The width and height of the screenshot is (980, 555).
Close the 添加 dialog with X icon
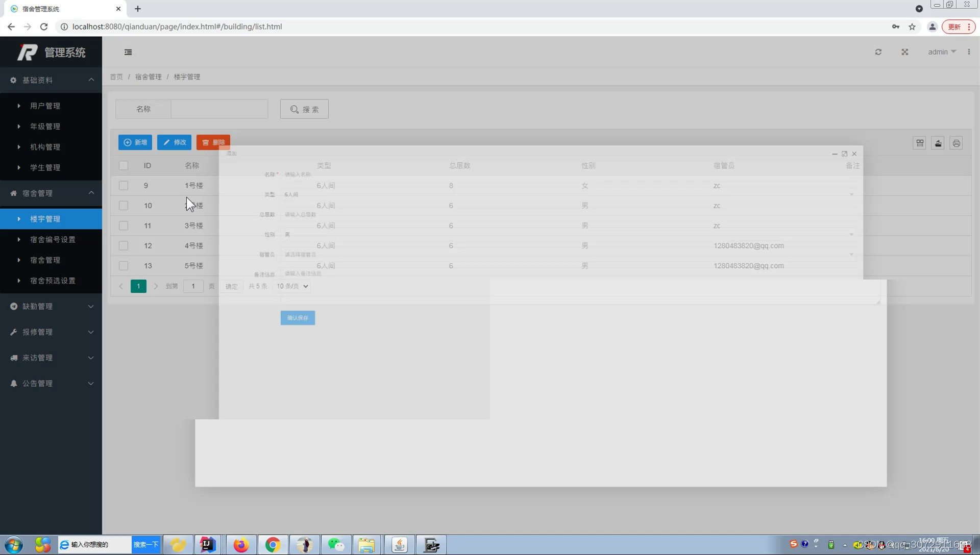pos(854,154)
